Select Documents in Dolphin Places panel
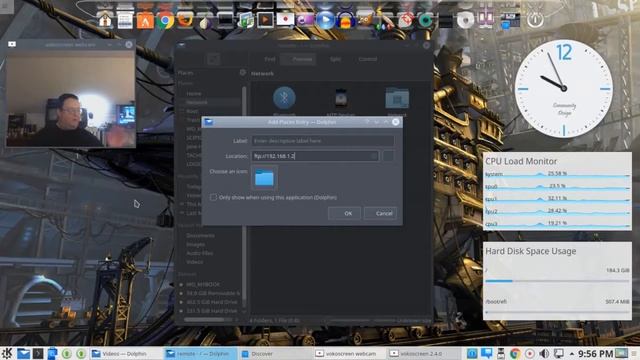This screenshot has width=640, height=360. coord(200,236)
